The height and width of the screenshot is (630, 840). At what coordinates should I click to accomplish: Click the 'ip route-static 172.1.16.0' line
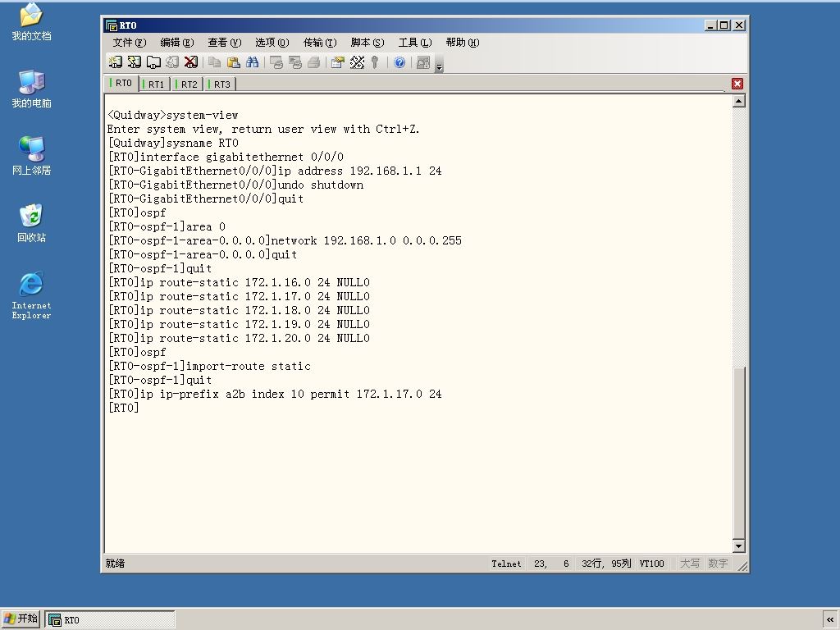pos(239,282)
